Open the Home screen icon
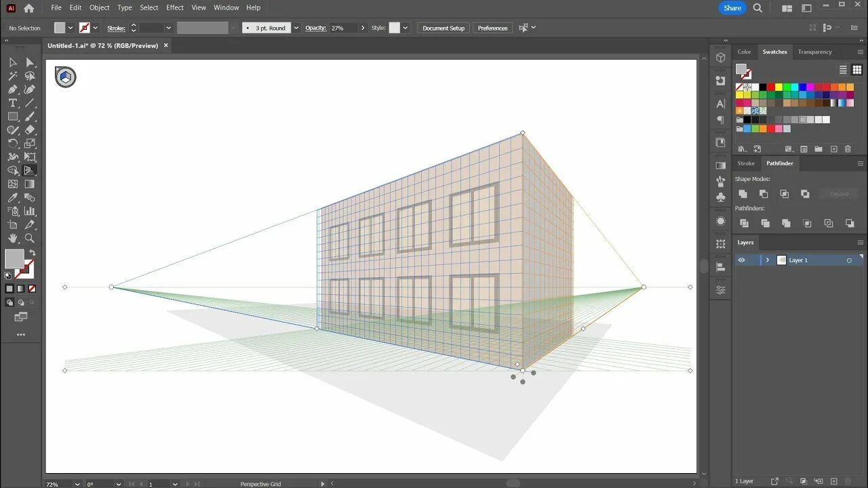 pos(28,8)
